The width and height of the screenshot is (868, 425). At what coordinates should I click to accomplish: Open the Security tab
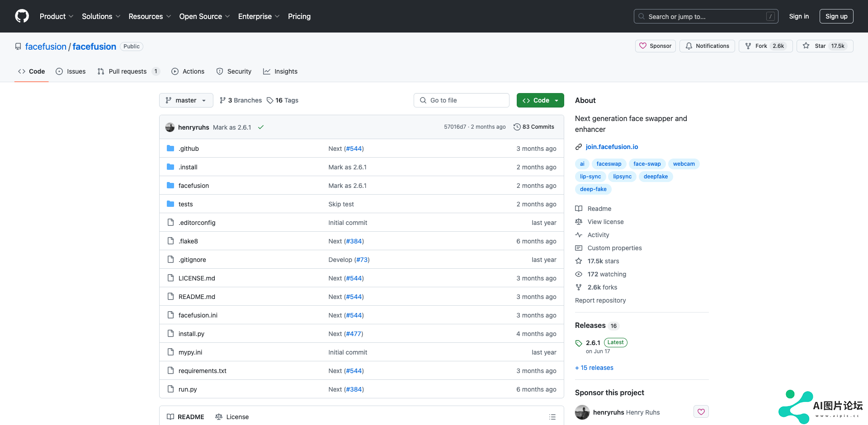point(234,71)
